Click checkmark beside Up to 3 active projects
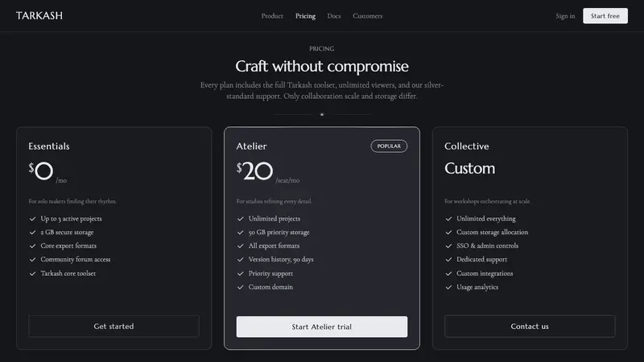The image size is (644, 362). tap(32, 219)
